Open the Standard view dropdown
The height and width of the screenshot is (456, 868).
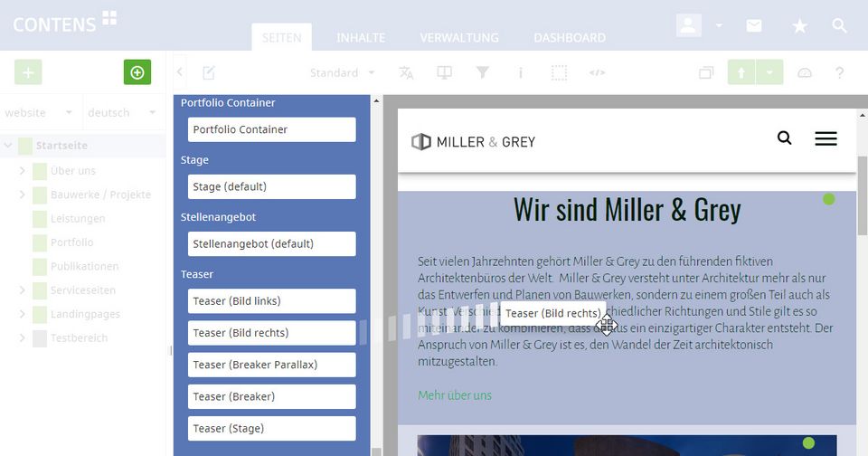click(x=343, y=72)
